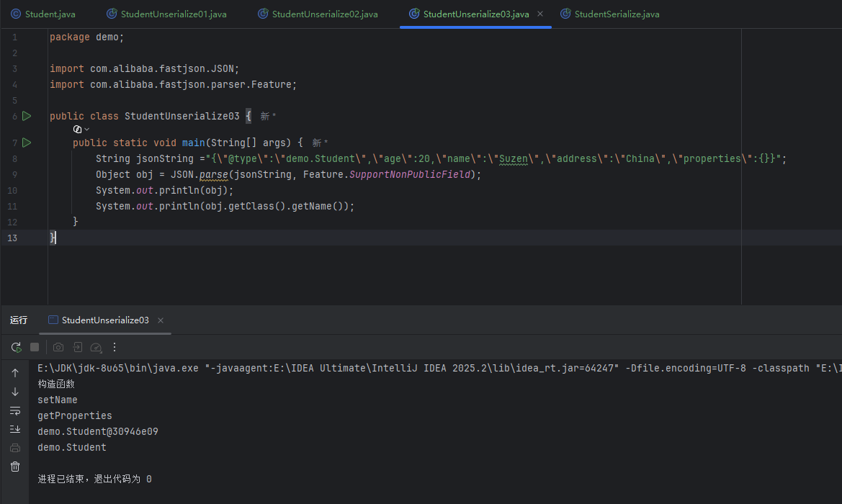The image size is (842, 504).
Task: Click line number 13 in the gutter
Action: click(12, 238)
